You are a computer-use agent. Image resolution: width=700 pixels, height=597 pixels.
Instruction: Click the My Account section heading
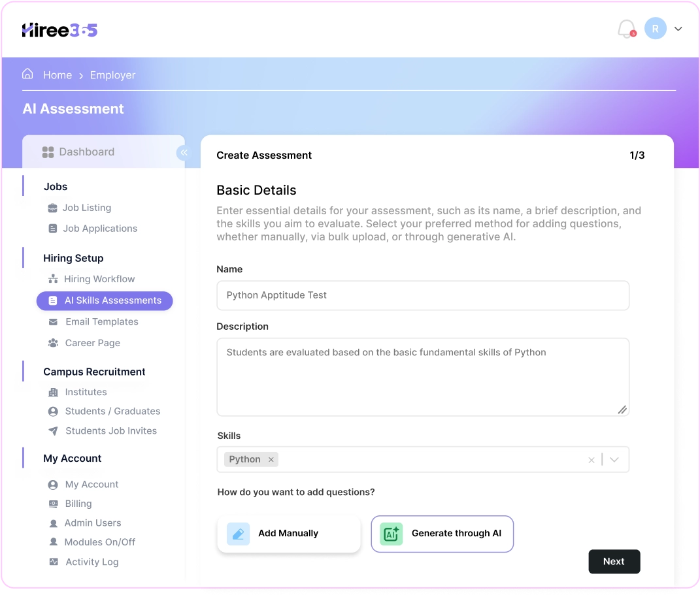point(73,459)
